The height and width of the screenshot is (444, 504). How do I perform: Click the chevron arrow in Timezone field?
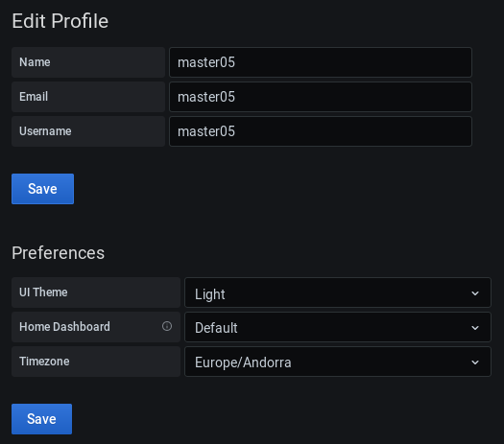pyautogui.click(x=475, y=362)
